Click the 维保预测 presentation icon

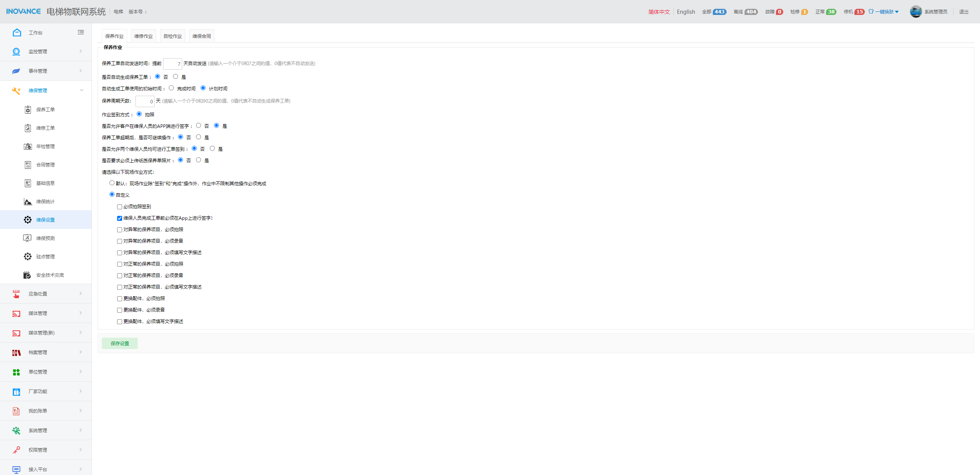click(28, 238)
